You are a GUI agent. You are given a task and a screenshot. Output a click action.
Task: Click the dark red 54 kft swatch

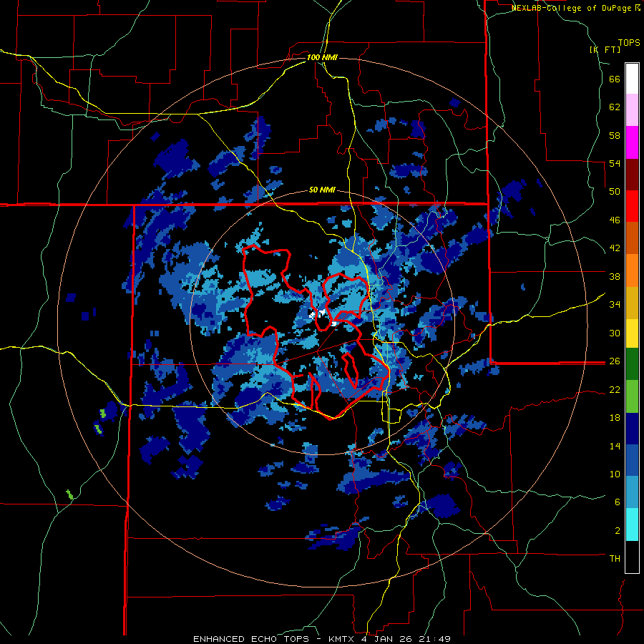pos(632,175)
